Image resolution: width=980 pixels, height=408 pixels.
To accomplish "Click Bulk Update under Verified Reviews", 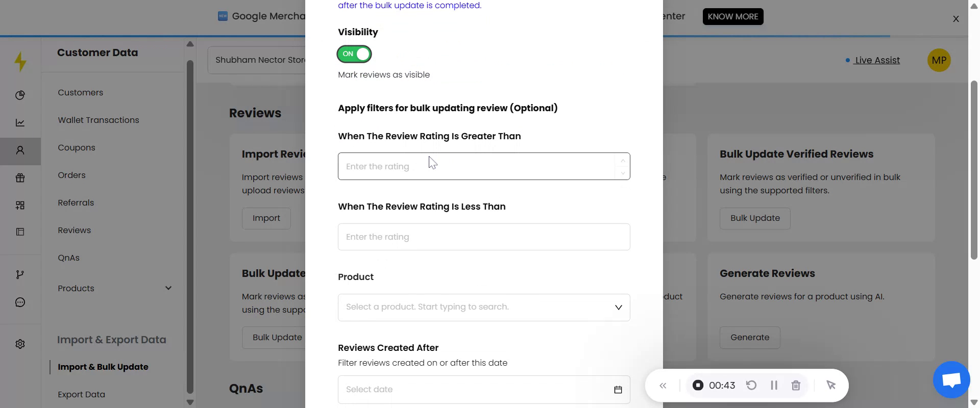I will pos(755,218).
